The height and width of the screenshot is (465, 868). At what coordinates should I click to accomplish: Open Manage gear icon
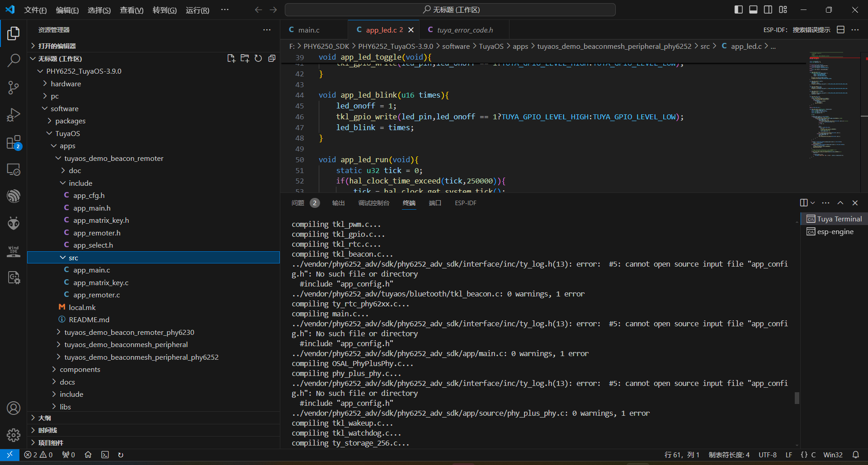(14, 435)
